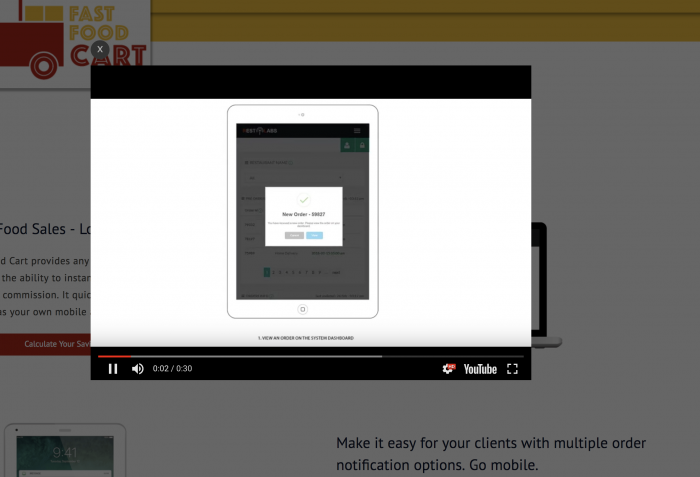700x477 pixels.
Task: Enter fullscreen video mode
Action: pyautogui.click(x=512, y=369)
